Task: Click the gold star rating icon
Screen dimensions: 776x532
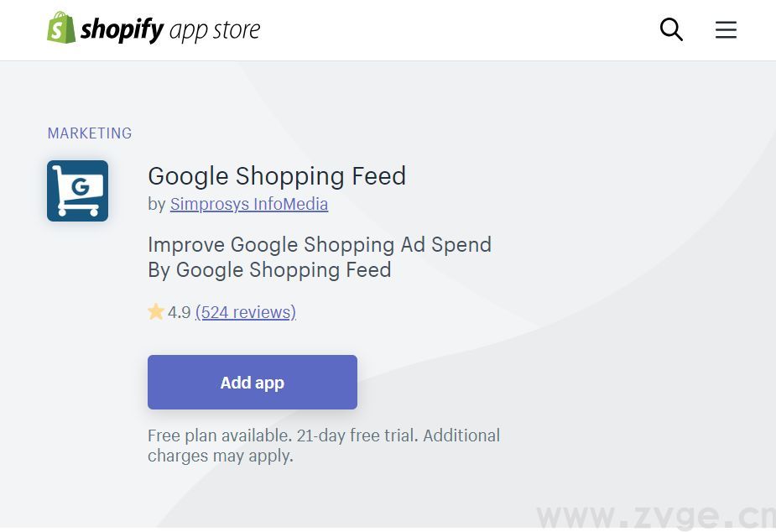Action: (x=156, y=311)
